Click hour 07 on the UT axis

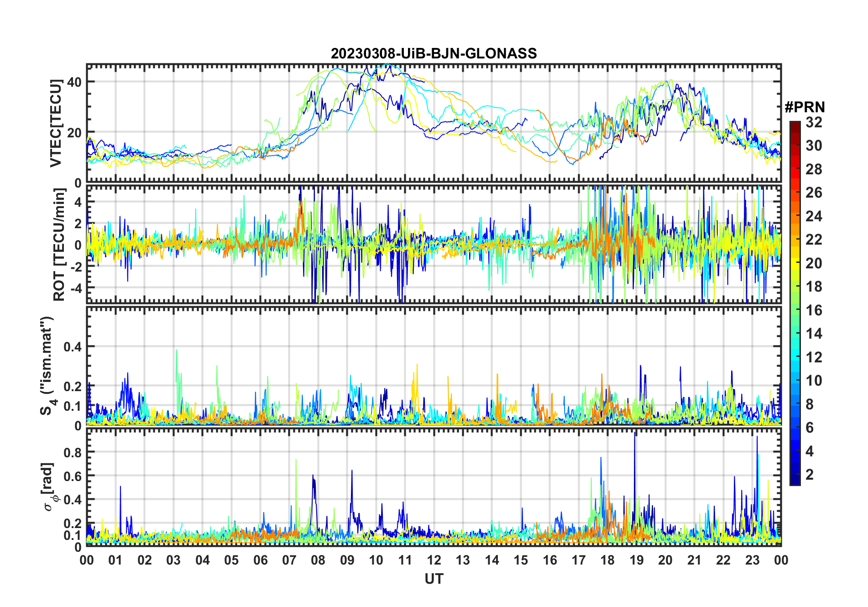click(289, 560)
